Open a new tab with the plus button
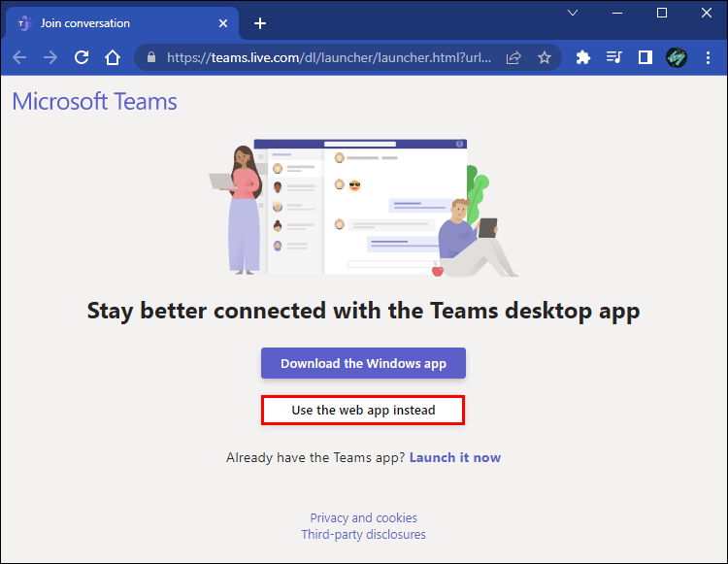 [260, 23]
